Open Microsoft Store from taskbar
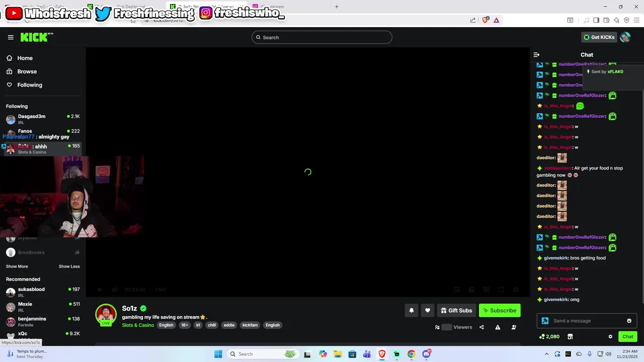This screenshot has width=644, height=362. pyautogui.click(x=352, y=354)
